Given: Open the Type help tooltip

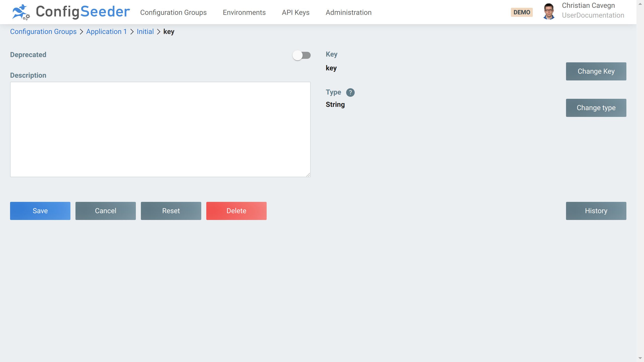Looking at the screenshot, I should coord(350,93).
